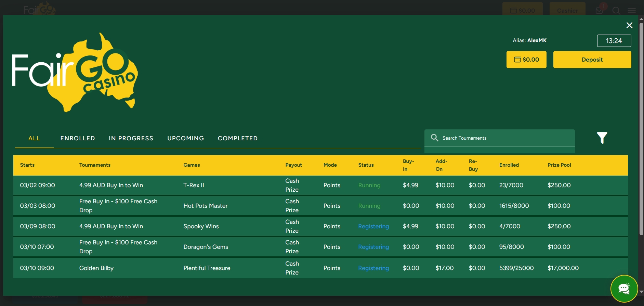Click the 03/02 09:00 start time
Screen dimensions: 644x306
[x=37, y=185]
